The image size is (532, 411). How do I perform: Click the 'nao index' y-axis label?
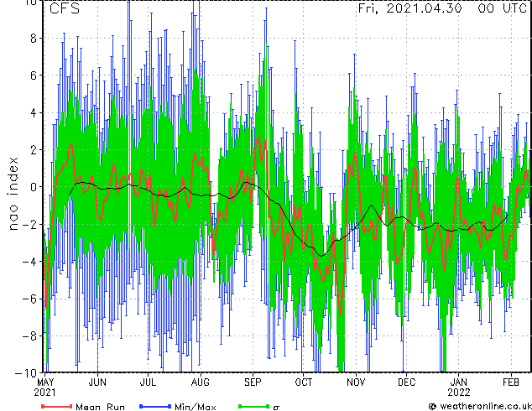pyautogui.click(x=13, y=194)
